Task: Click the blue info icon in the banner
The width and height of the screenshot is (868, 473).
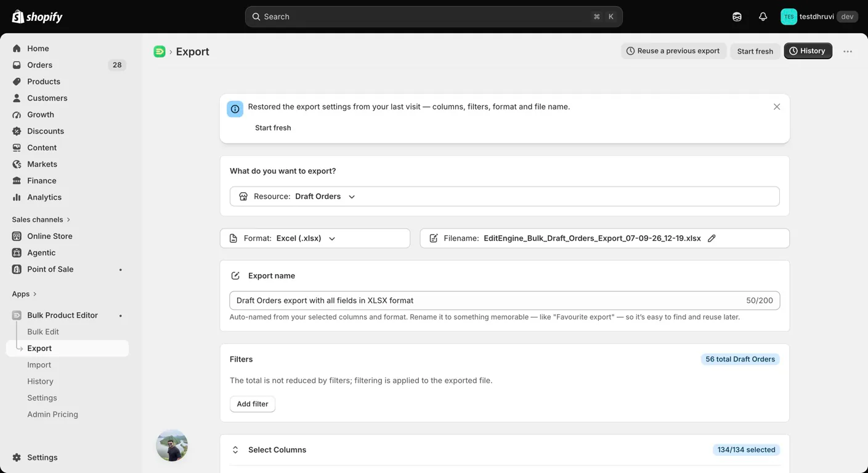Action: [235, 109]
